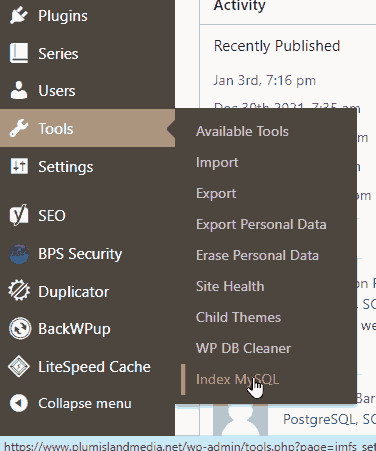The height and width of the screenshot is (451, 376).
Task: Select Export from Tools submenu
Action: (216, 194)
